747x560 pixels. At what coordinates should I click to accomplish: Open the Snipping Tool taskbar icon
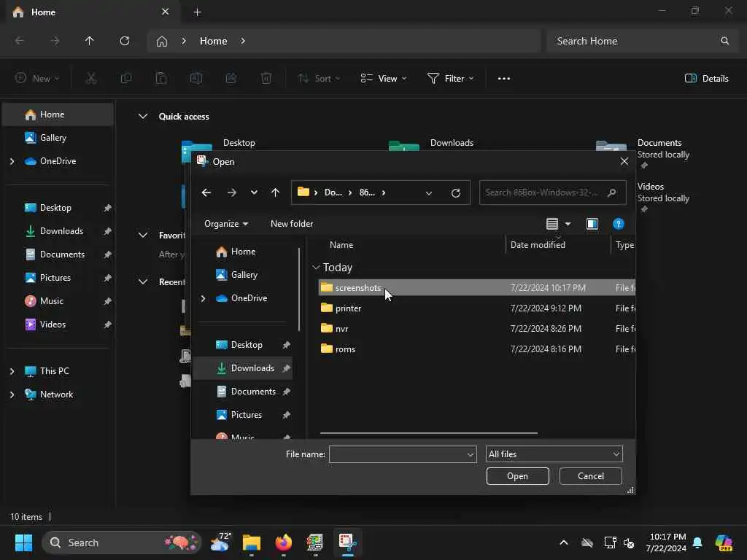tap(347, 542)
